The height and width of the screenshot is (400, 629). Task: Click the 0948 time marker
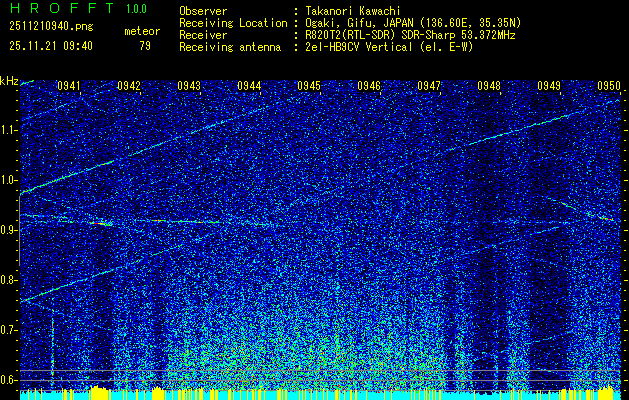pyautogui.click(x=489, y=86)
